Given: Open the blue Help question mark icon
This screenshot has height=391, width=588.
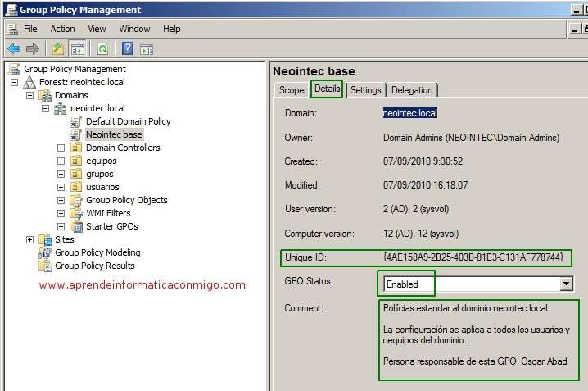Looking at the screenshot, I should (128, 49).
